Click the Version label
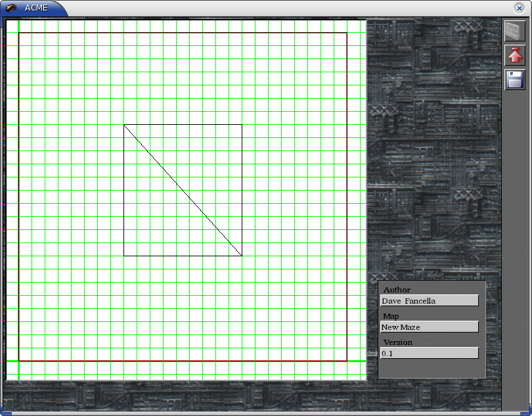Screen dimensions: 532x416 (397, 342)
